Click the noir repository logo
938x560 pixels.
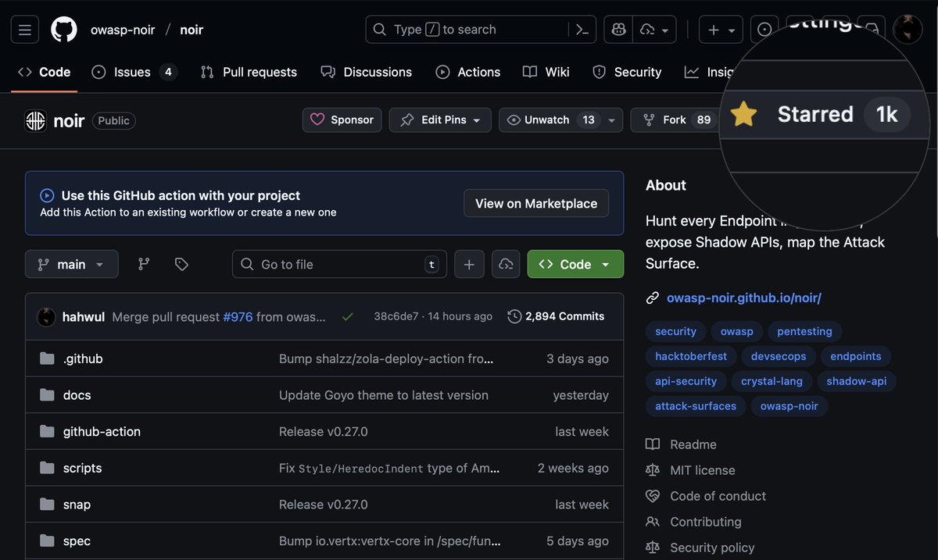point(35,120)
